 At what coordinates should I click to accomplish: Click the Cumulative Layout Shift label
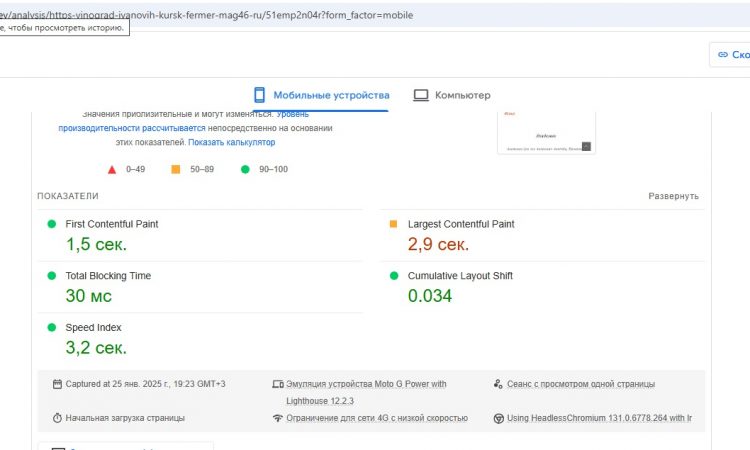click(460, 275)
